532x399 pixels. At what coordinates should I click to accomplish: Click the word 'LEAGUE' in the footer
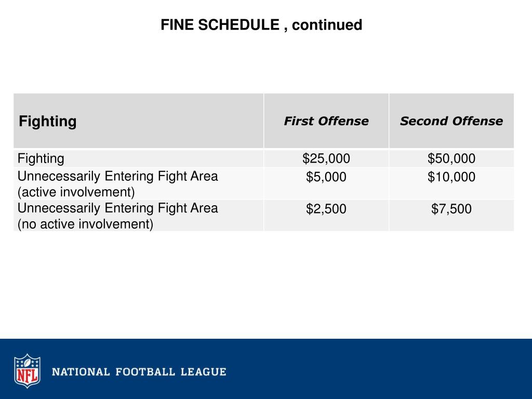(x=203, y=371)
